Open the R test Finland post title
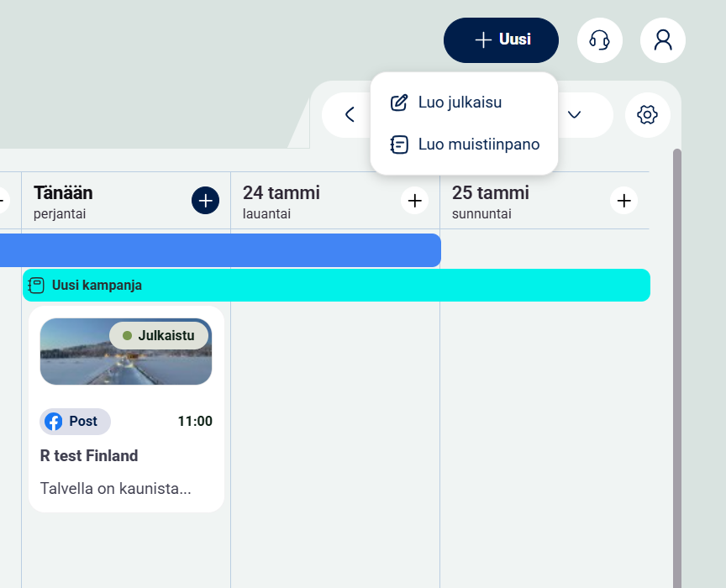This screenshot has height=588, width=726. 89,456
